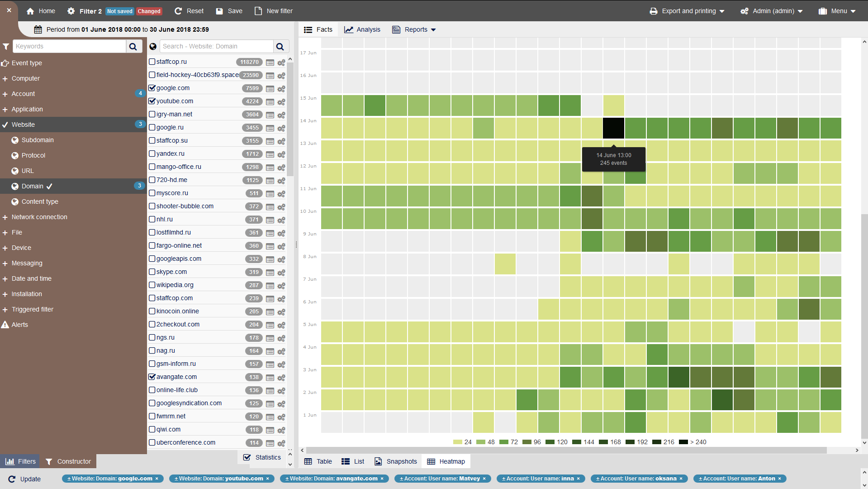Click the Reset button
The image size is (868, 489).
coord(189,11)
